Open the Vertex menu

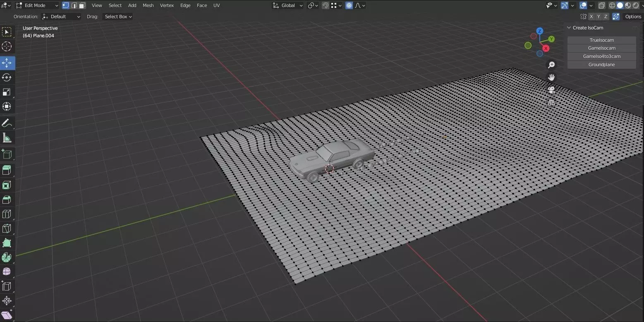167,5
